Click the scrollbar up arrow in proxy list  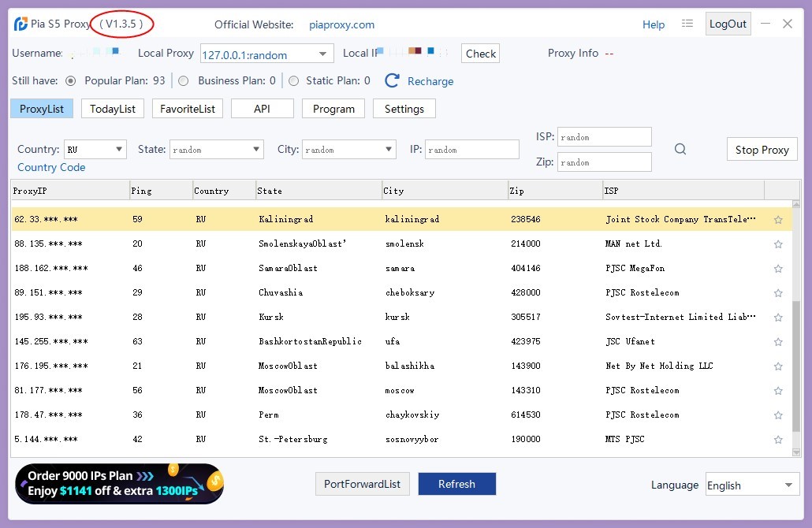tap(796, 204)
